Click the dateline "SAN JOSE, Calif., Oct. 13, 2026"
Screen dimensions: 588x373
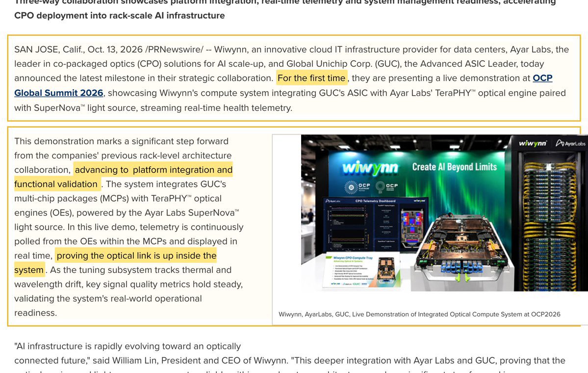pyautogui.click(x=78, y=50)
